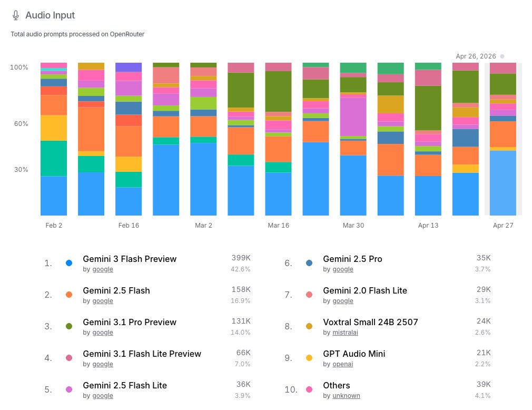Viewport: 532px width, 410px height.
Task: Open the Gemini 3.1 Pro Preview model name
Action: pos(130,322)
